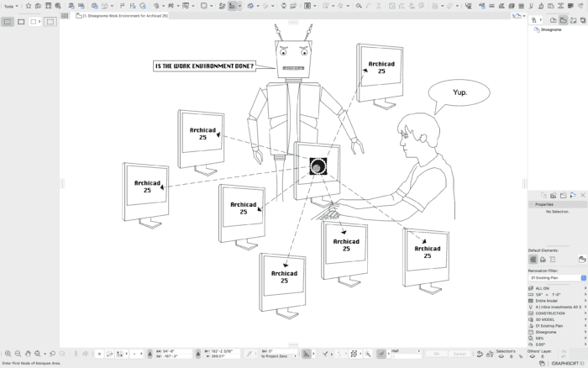Toggle Others' Layer eye visibility icon
Screen dimensions: 588x368
point(532,356)
